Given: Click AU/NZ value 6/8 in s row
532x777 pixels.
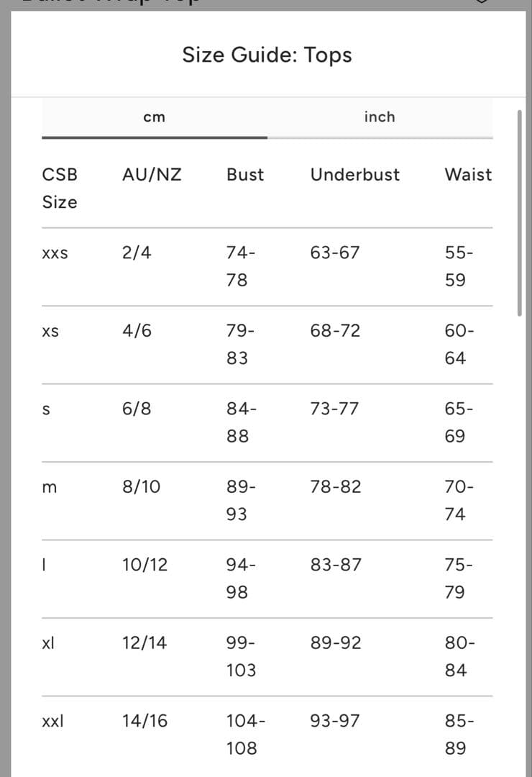Looking at the screenshot, I should pos(137,409).
